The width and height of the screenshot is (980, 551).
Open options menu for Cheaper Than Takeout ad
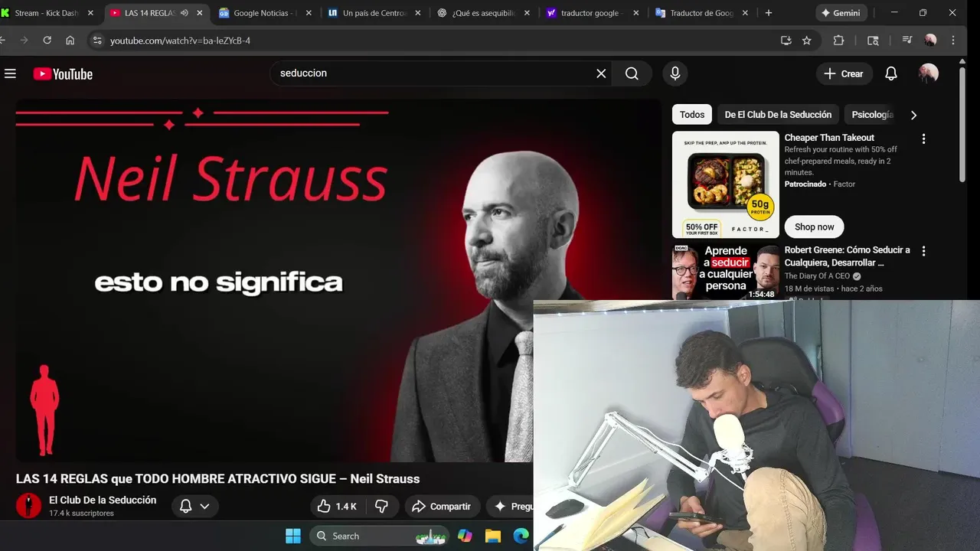[x=923, y=139]
